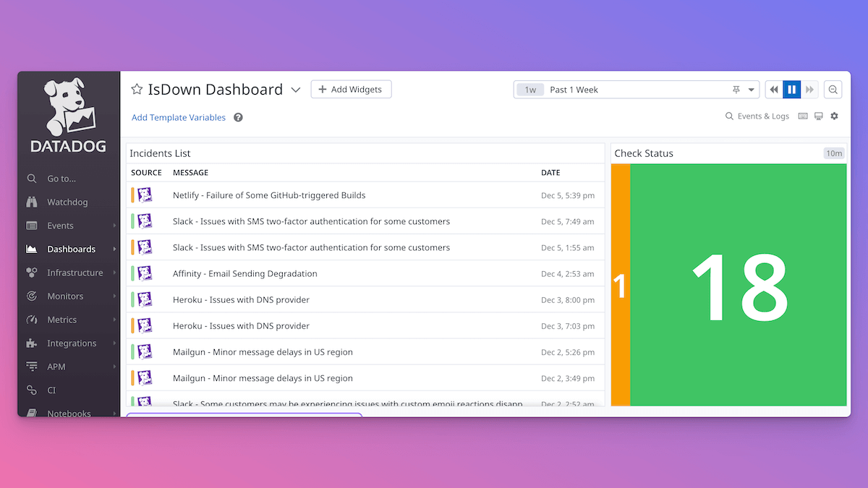
Task: Select Dashboards in the sidebar
Action: (x=71, y=249)
